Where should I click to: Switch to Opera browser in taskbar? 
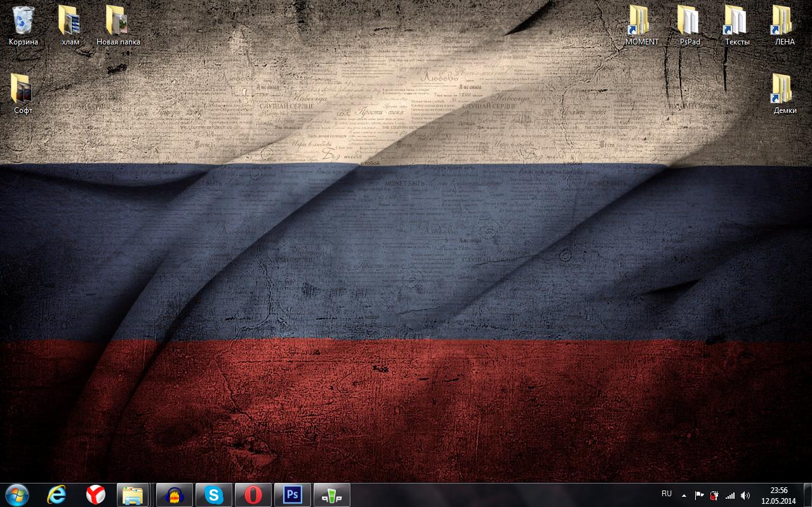tap(253, 495)
